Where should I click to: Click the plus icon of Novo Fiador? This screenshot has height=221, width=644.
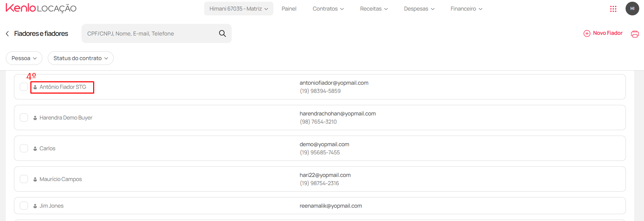(x=587, y=33)
